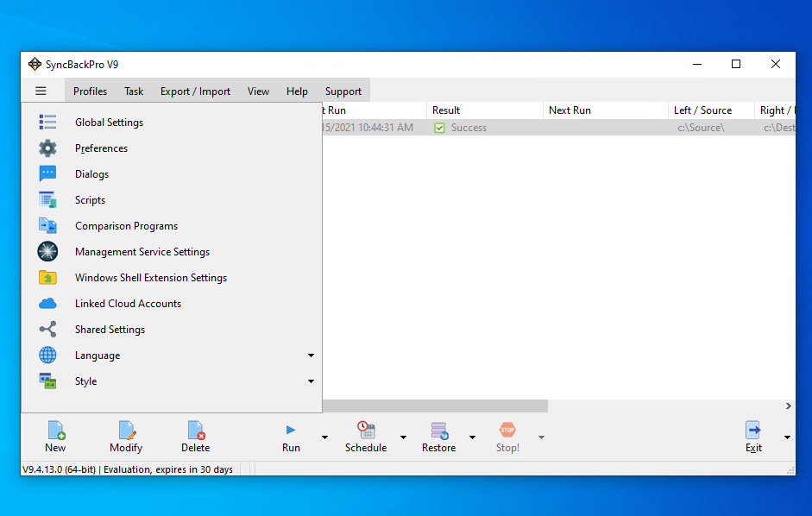This screenshot has height=516, width=812.
Task: Open the View menu
Action: pyautogui.click(x=258, y=91)
